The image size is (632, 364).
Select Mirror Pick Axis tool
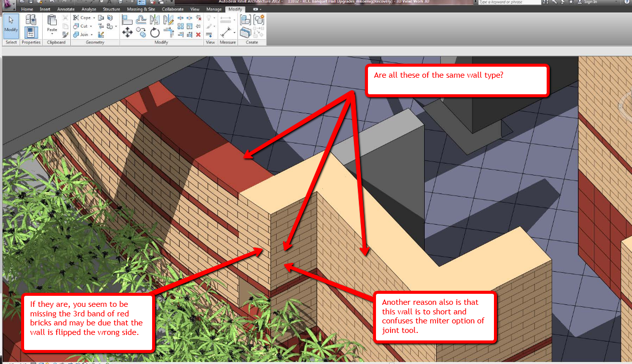point(155,20)
